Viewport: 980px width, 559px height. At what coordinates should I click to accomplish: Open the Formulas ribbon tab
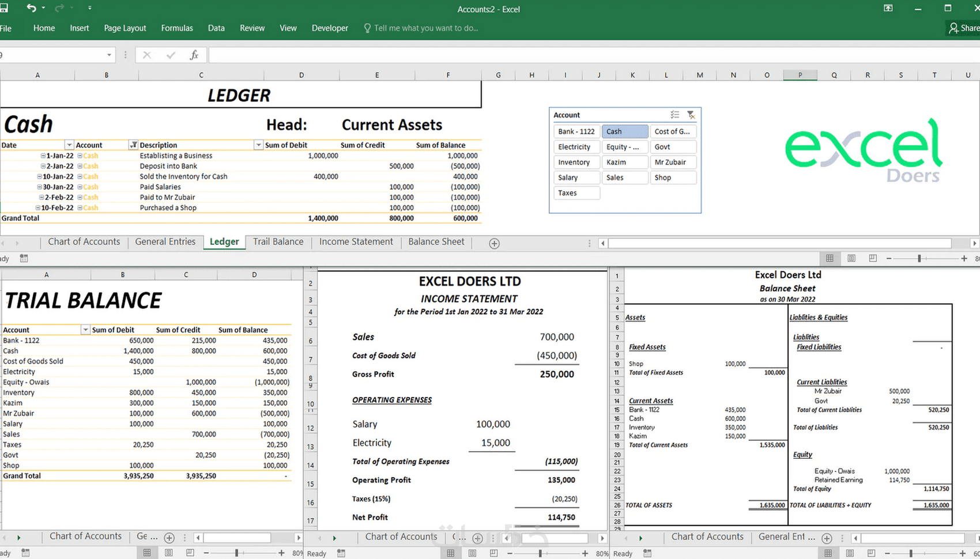pyautogui.click(x=177, y=28)
